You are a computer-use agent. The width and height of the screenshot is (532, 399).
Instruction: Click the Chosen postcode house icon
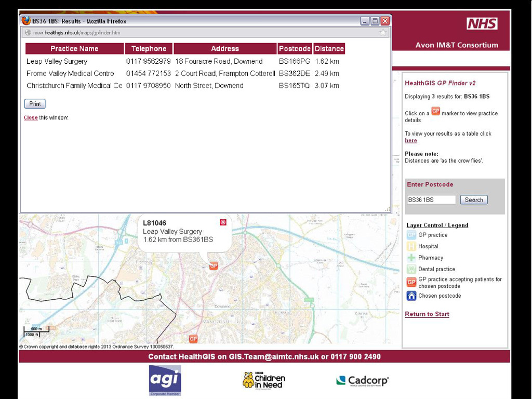click(411, 296)
